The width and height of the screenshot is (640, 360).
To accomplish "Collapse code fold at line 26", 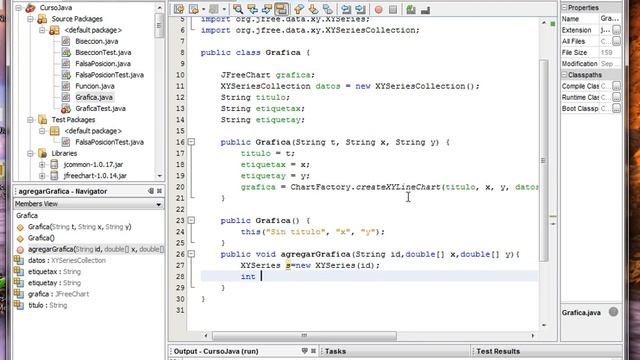I will click(191, 254).
